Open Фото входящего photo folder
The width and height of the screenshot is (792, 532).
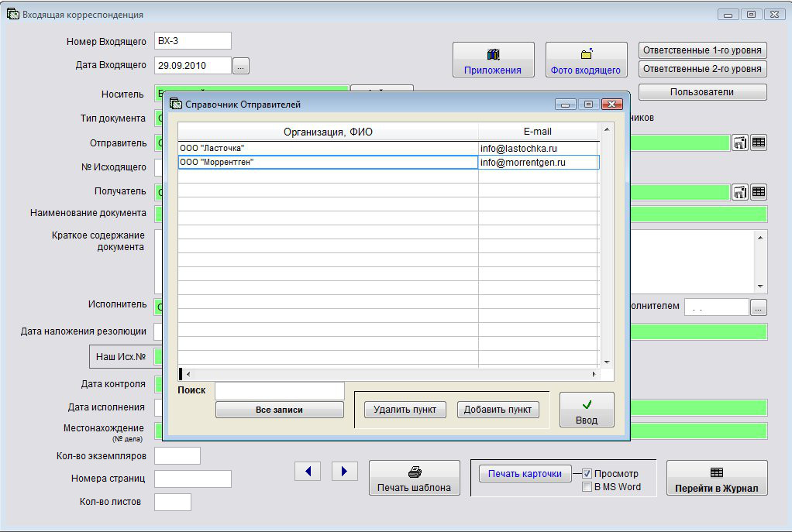586,60
